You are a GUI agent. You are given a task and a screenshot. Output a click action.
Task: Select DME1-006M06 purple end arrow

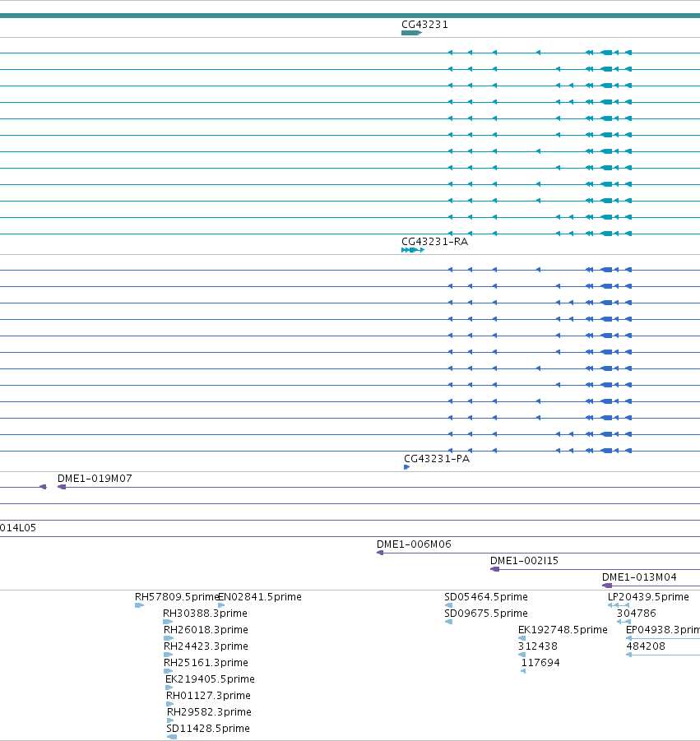(x=379, y=553)
